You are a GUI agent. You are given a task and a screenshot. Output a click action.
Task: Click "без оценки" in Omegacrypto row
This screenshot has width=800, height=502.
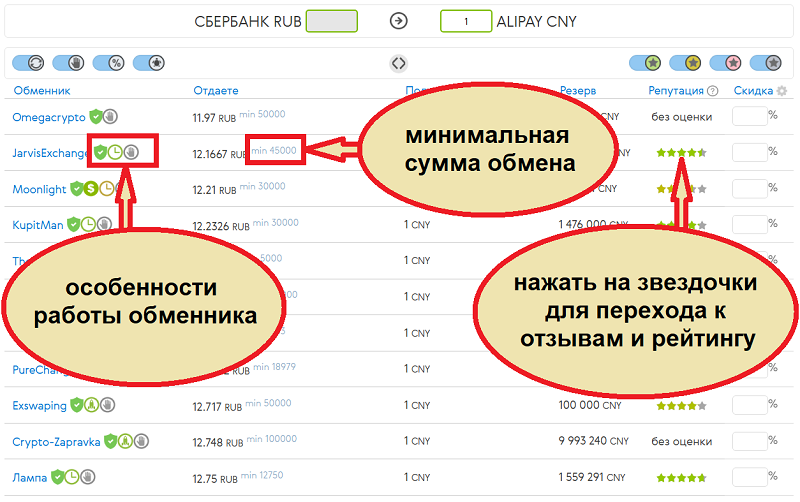coord(682,117)
